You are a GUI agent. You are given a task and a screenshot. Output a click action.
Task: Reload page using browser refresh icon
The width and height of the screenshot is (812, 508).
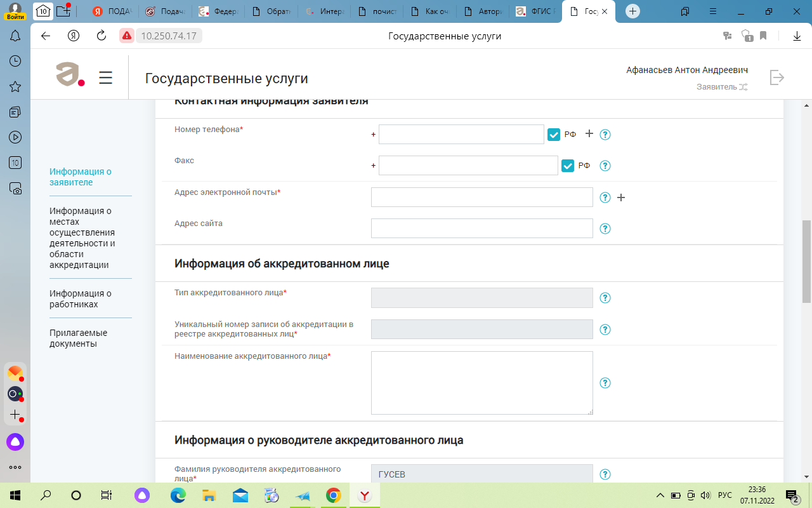pyautogui.click(x=101, y=36)
